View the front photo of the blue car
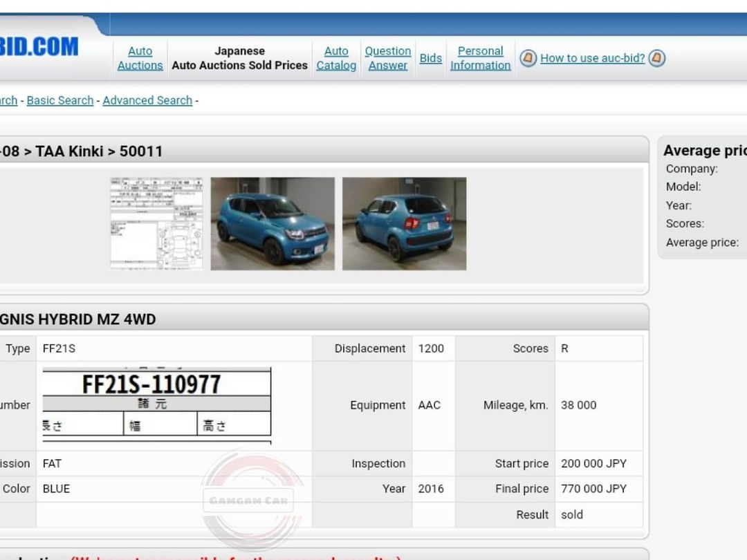This screenshot has height=560, width=747. pos(273,223)
